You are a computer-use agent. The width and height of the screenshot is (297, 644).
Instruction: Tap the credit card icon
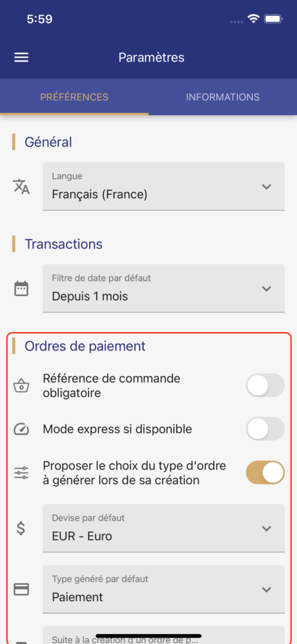(x=21, y=589)
